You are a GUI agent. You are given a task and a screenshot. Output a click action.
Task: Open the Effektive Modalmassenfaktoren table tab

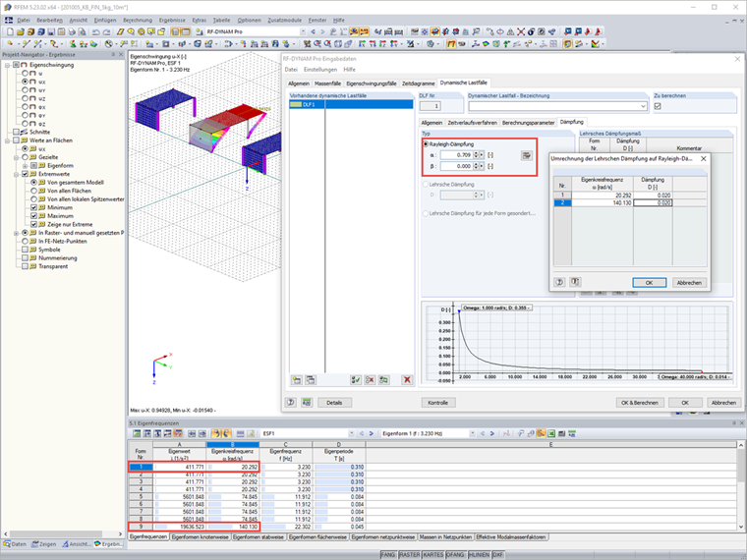pos(511,537)
